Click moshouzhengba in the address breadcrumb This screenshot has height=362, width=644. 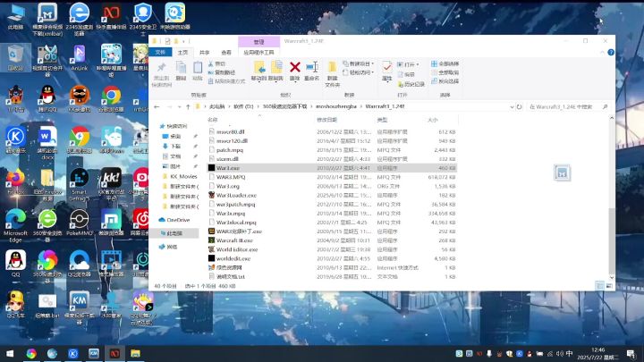point(335,106)
